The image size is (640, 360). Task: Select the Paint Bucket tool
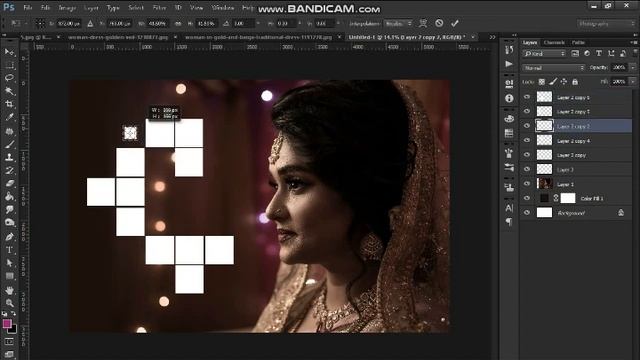point(9,196)
